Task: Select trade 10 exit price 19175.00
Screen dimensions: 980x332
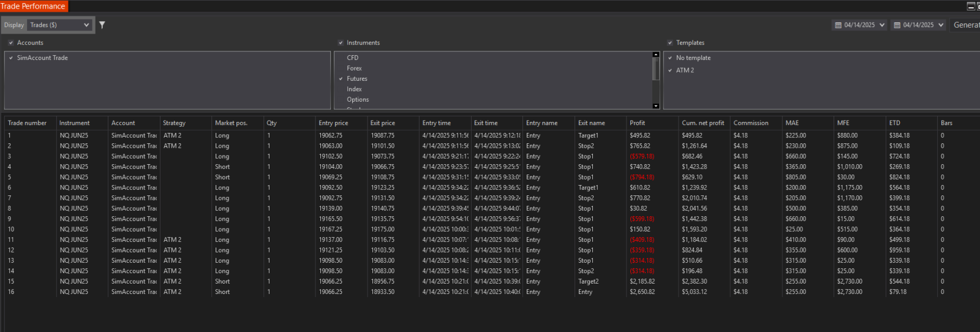Action: [x=383, y=230]
